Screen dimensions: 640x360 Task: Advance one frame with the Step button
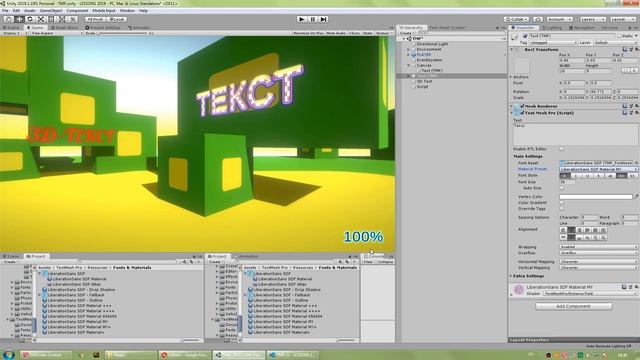pyautogui.click(x=323, y=19)
